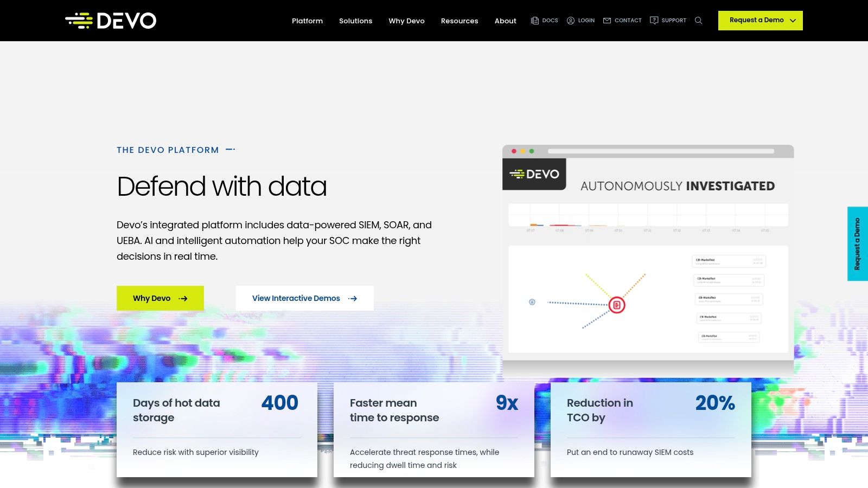Open the Why Devo navigation menu
Image resolution: width=868 pixels, height=488 pixels.
click(x=406, y=21)
